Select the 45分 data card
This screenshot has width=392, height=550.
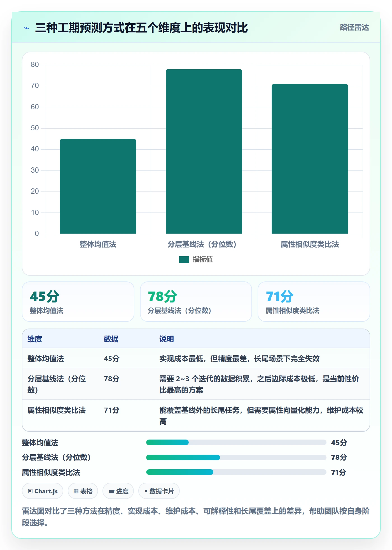click(x=78, y=302)
